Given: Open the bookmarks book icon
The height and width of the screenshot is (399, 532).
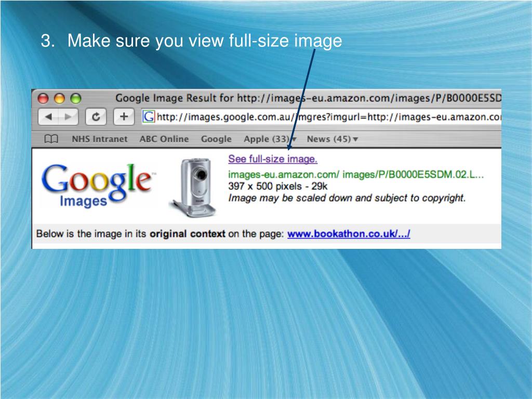Looking at the screenshot, I should pyautogui.click(x=51, y=139).
